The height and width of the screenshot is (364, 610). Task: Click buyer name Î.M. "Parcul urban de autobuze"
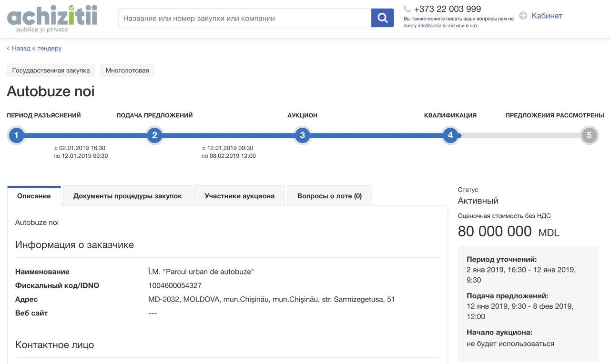coord(201,272)
